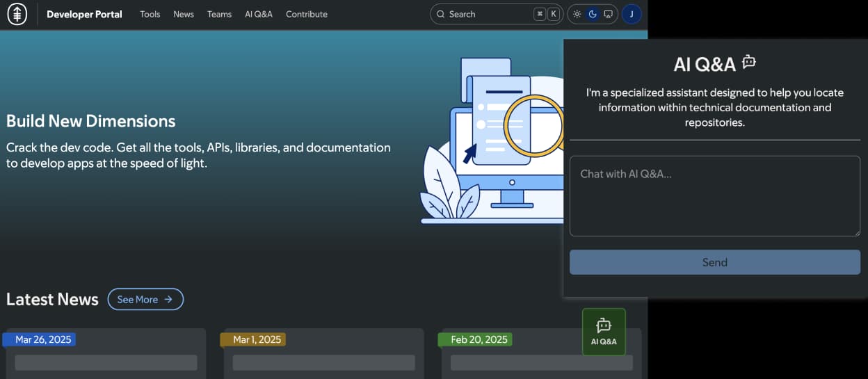This screenshot has width=868, height=379.
Task: Switch to dark theme with the moon icon
Action: [x=593, y=14]
